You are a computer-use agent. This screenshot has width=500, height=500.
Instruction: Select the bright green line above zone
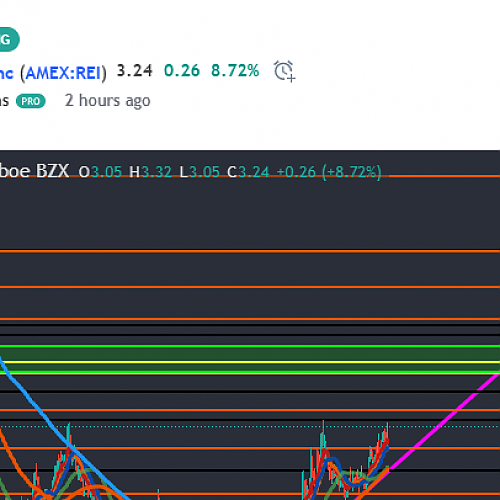tap(250, 346)
